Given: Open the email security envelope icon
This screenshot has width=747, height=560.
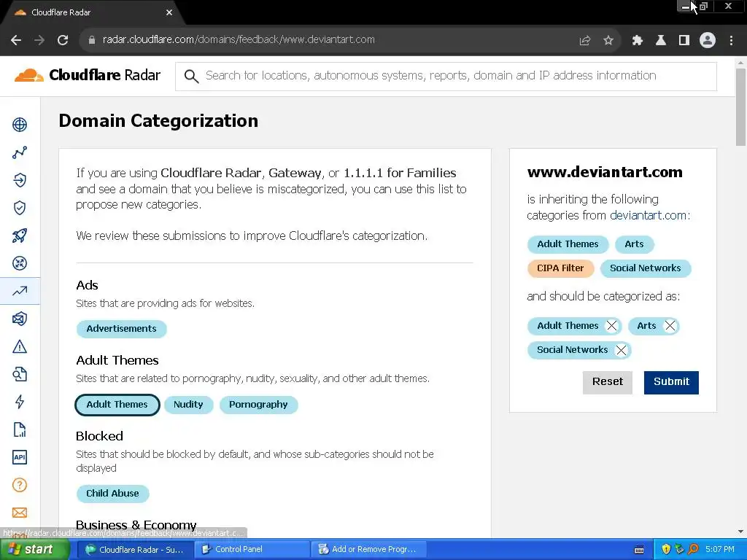Looking at the screenshot, I should [x=20, y=319].
